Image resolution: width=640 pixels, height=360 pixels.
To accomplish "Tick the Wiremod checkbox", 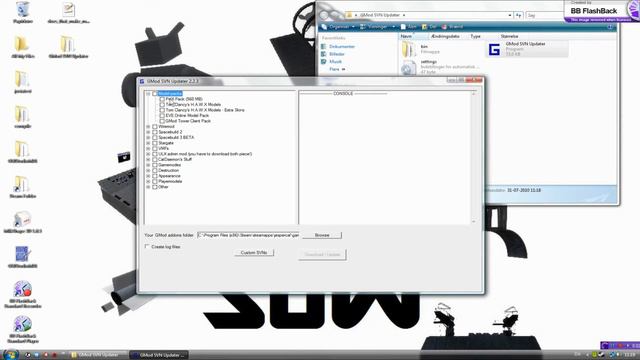I will [x=155, y=127].
